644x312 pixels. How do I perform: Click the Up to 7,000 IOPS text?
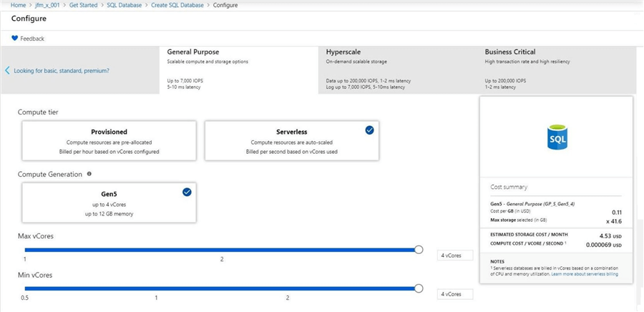tap(184, 81)
